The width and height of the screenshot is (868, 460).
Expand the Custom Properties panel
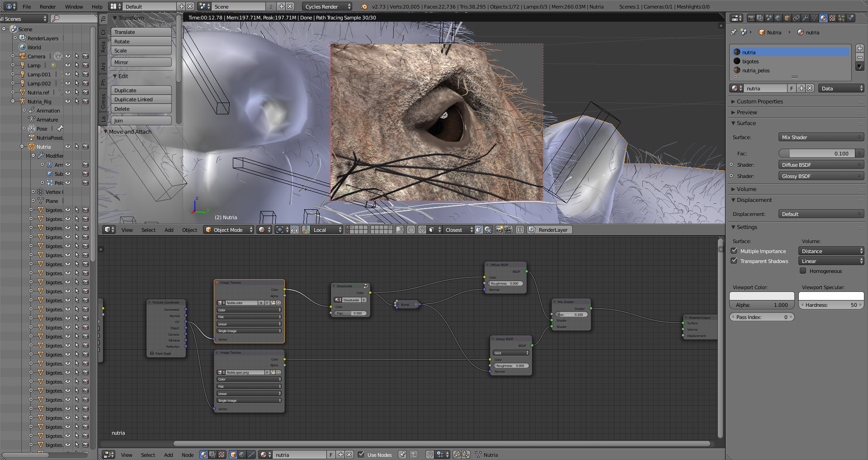click(x=759, y=101)
